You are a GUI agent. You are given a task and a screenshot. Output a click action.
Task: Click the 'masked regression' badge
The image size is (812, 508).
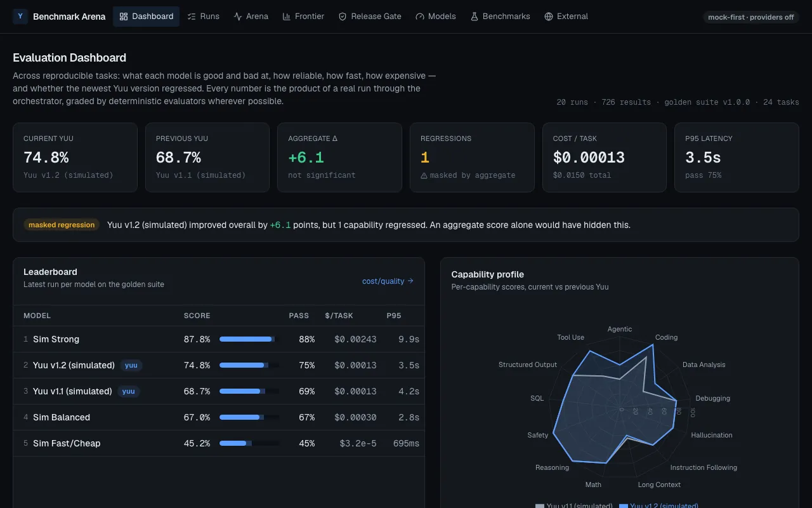[62, 225]
